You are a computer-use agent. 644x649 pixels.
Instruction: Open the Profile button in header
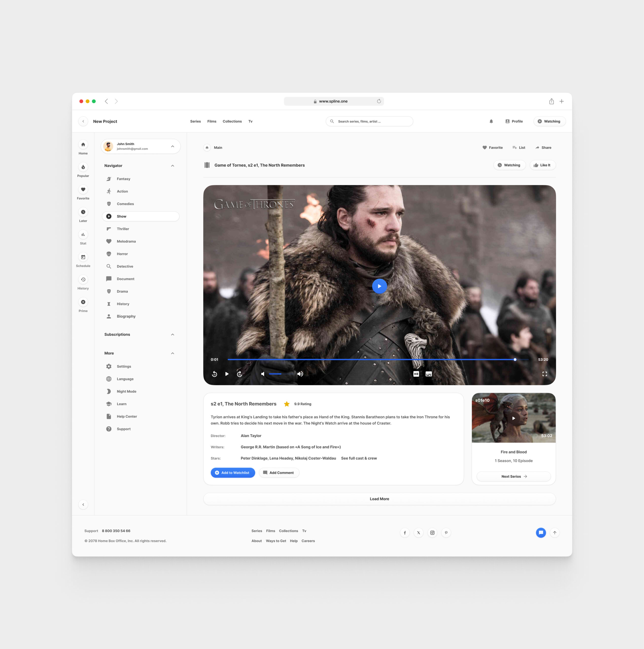[514, 121]
